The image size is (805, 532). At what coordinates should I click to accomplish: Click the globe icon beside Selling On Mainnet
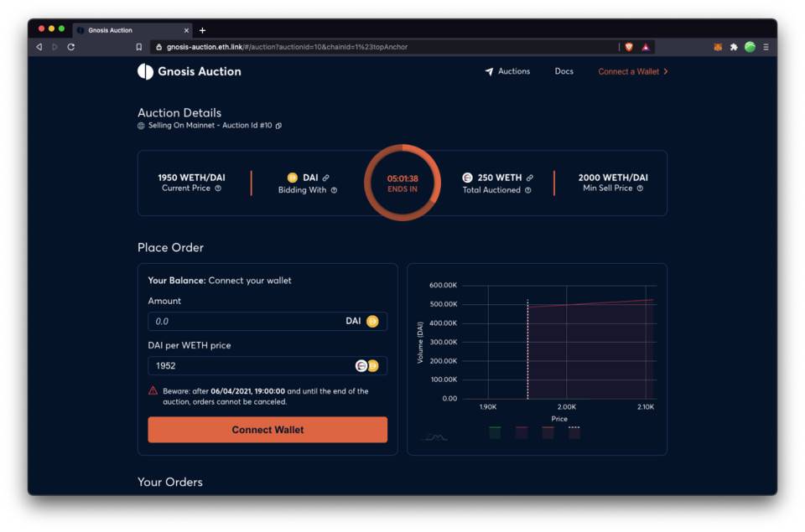pyautogui.click(x=141, y=126)
